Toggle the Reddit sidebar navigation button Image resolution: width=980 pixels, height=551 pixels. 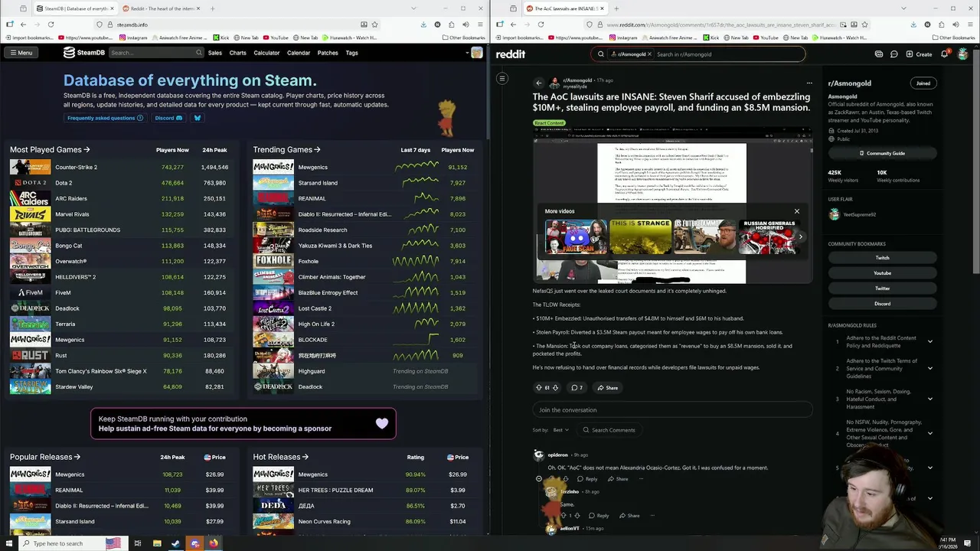tap(502, 78)
